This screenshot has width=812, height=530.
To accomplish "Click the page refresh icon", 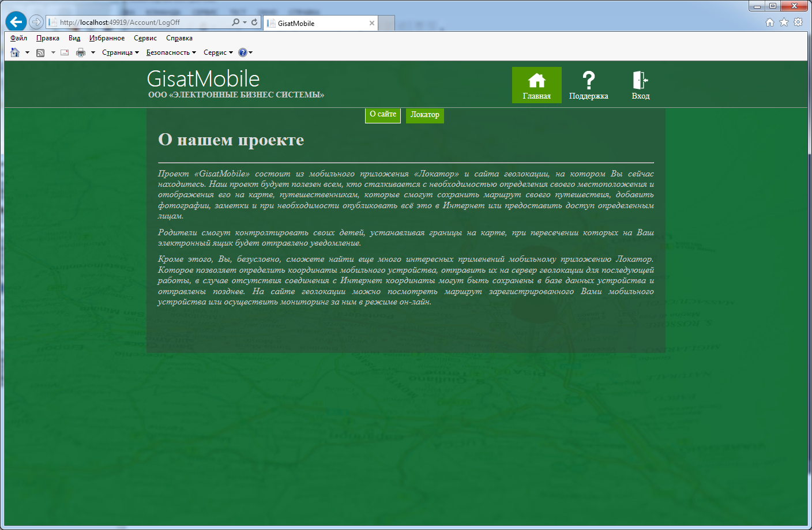I will pos(254,22).
